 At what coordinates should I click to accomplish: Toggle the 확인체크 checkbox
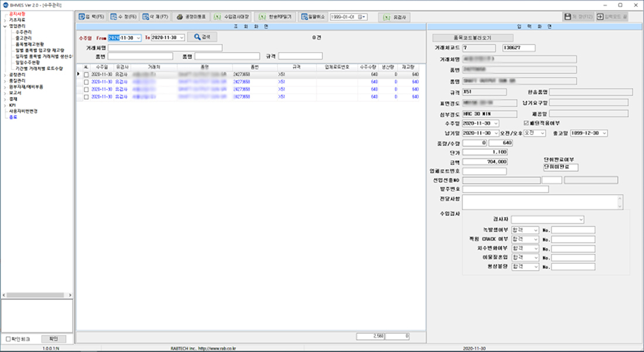click(x=8, y=339)
